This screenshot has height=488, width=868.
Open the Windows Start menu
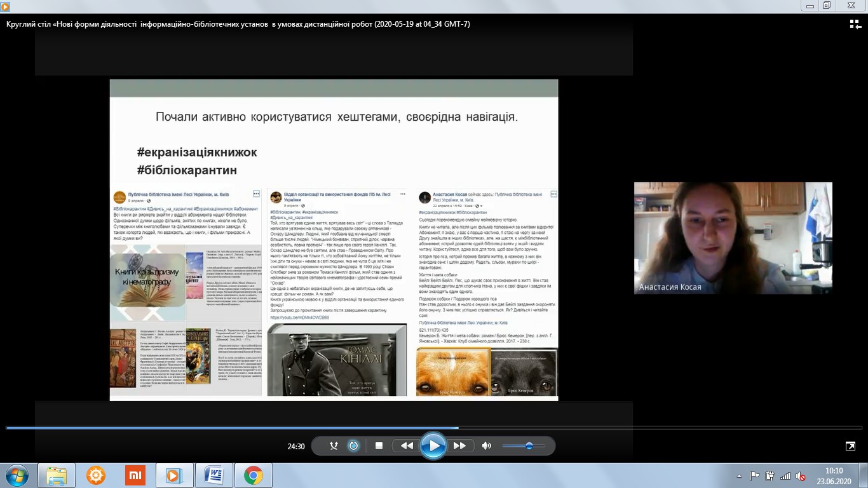click(x=17, y=475)
